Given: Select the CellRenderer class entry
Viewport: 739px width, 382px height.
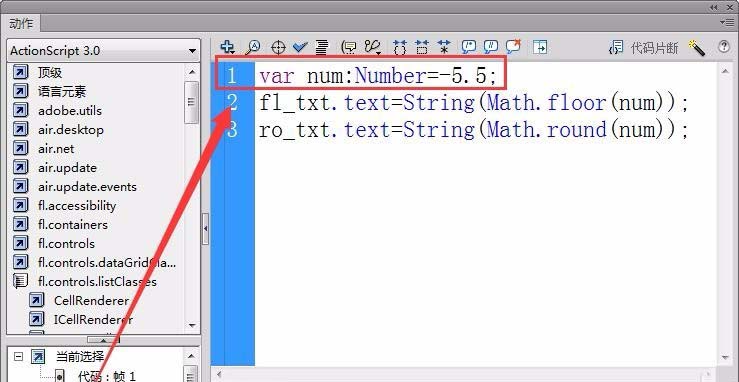Looking at the screenshot, I should point(91,301).
